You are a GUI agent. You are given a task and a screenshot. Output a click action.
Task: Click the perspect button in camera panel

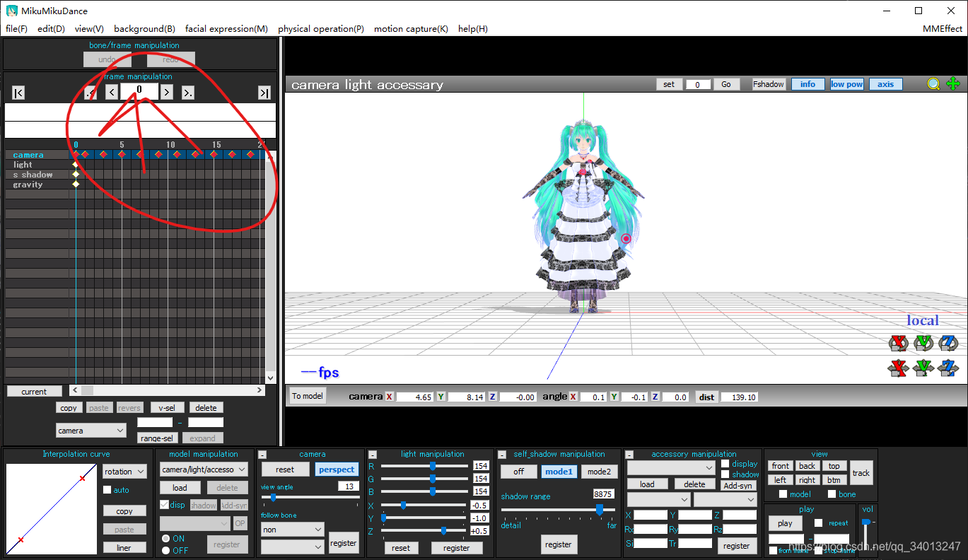(x=337, y=469)
